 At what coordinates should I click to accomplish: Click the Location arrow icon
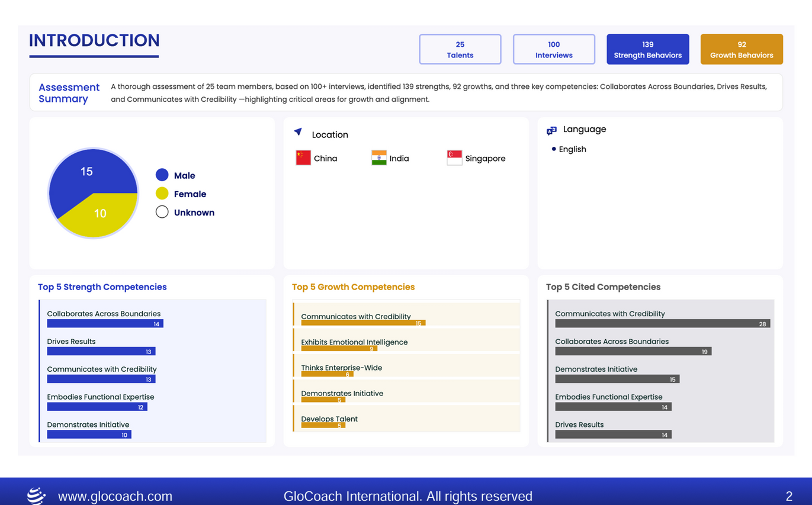coord(298,132)
